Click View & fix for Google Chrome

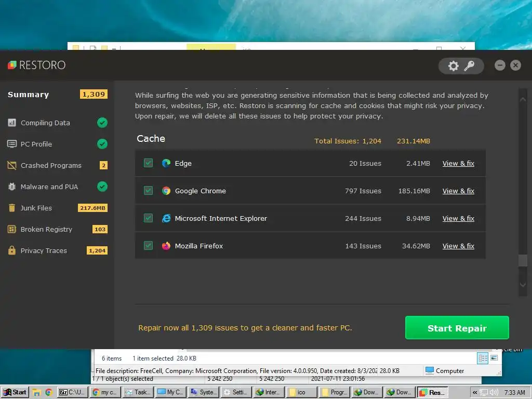pyautogui.click(x=458, y=191)
